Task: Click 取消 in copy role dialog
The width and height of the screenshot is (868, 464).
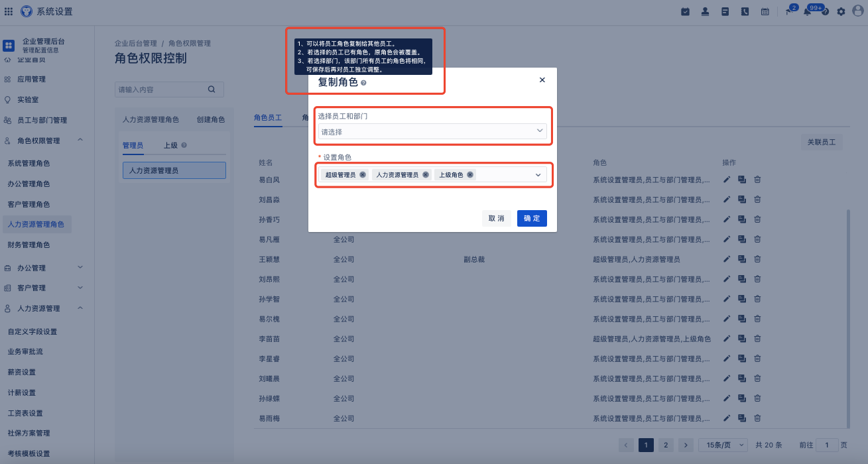Action: pos(496,219)
